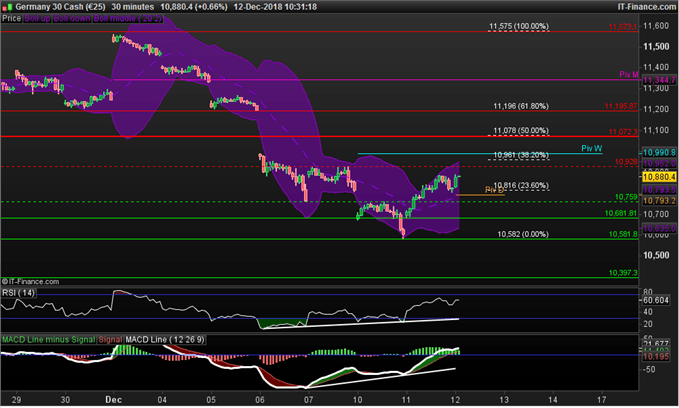Click the red 11,072.3 level label
The height and width of the screenshot is (408, 679).
pyautogui.click(x=623, y=132)
